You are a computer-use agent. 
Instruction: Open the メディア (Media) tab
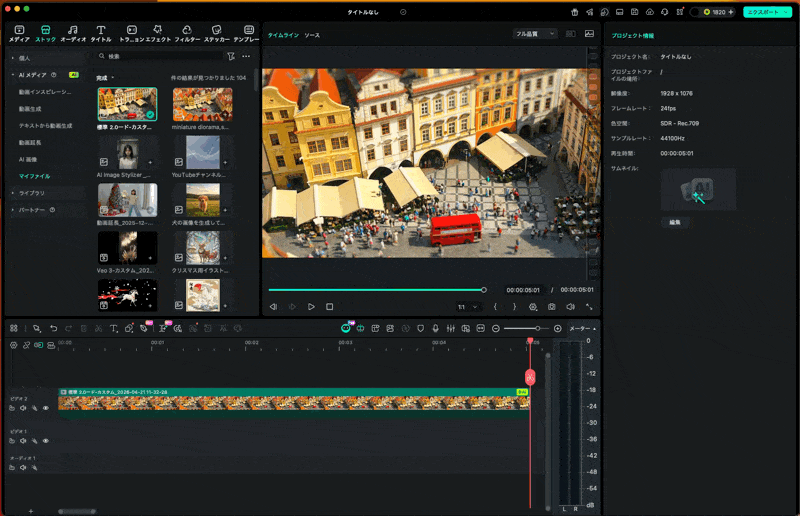point(19,34)
